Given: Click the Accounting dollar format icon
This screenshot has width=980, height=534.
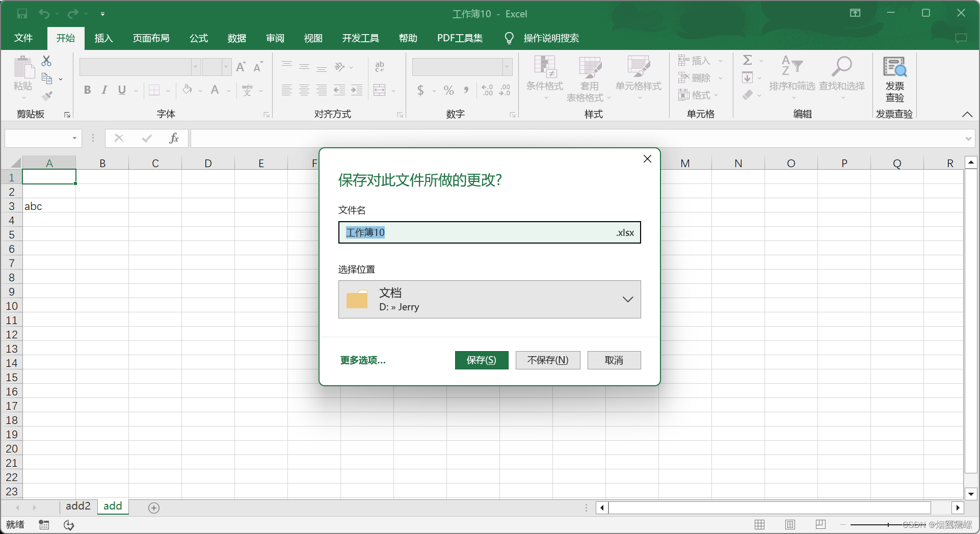Looking at the screenshot, I should pos(420,90).
